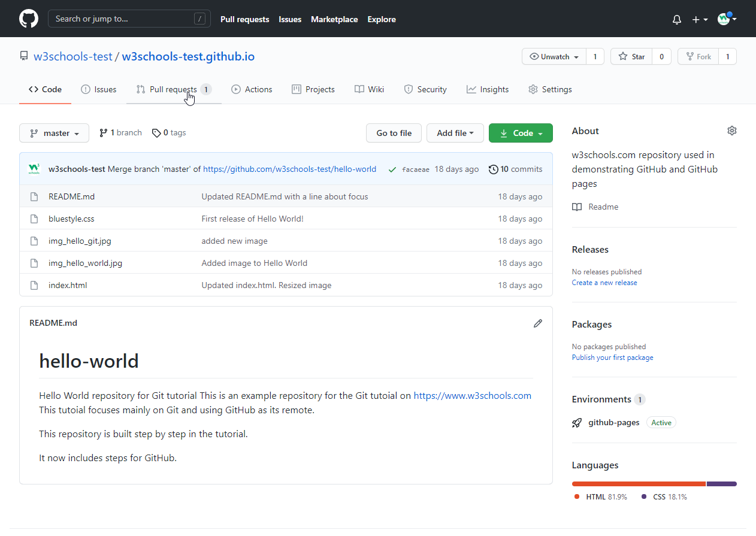Open the index.html file
This screenshot has width=756, height=536.
(x=68, y=285)
